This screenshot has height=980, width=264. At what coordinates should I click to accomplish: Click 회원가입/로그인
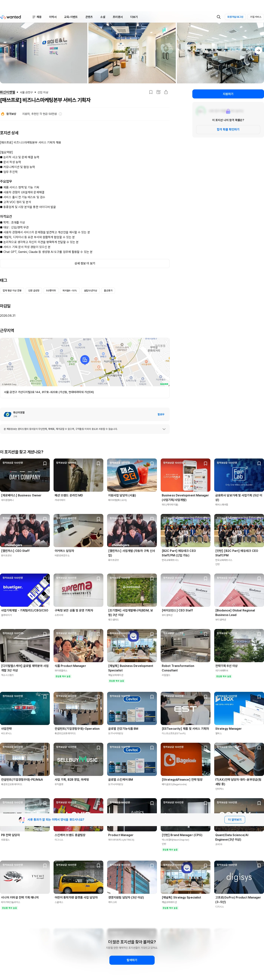pos(235,17)
